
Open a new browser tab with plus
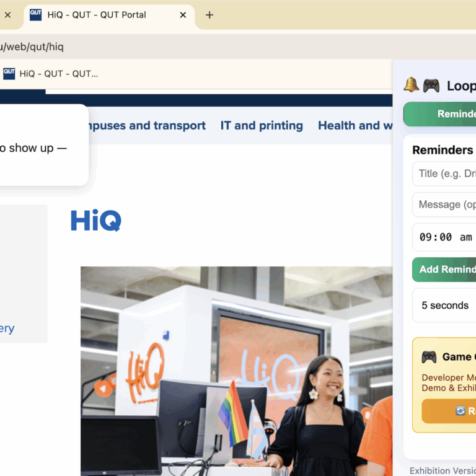[209, 15]
